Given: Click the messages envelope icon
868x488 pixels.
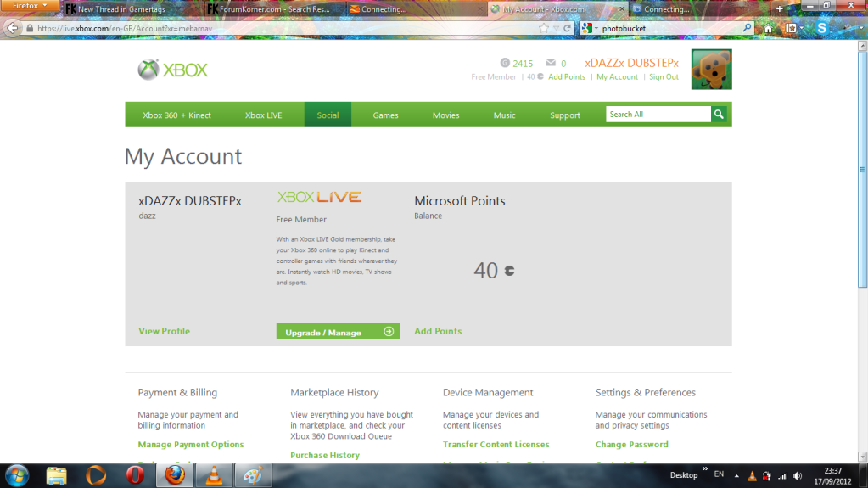Looking at the screenshot, I should (x=551, y=64).
